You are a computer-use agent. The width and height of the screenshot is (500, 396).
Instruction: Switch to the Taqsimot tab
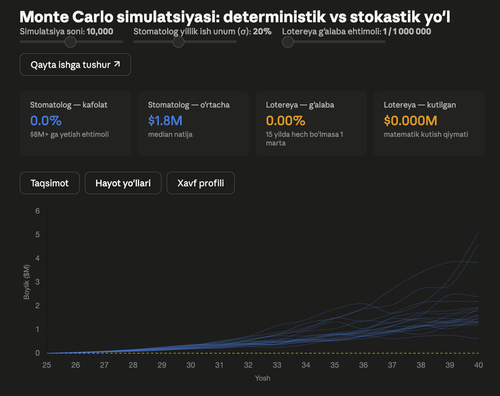pos(50,183)
